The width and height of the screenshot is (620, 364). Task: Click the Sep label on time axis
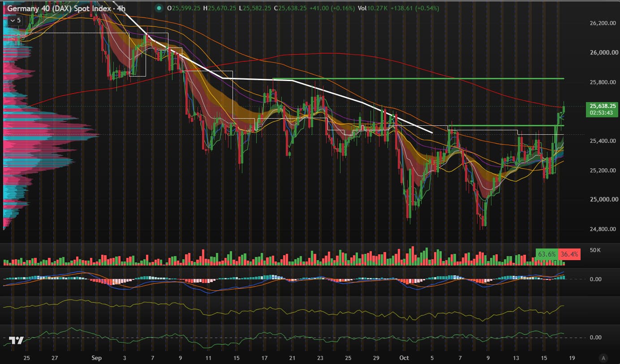[96, 358]
